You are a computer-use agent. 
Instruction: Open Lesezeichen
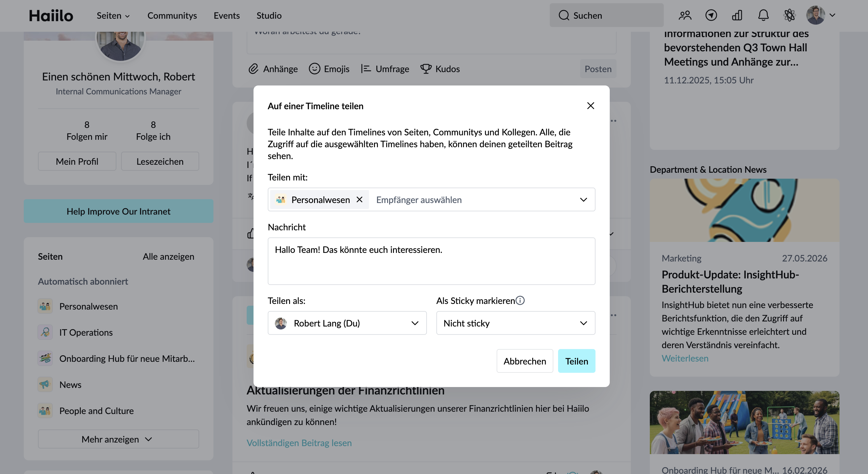(160, 161)
